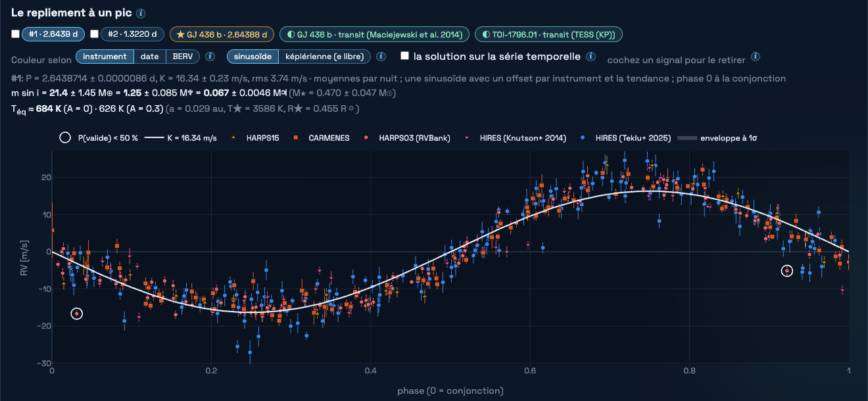Click the "cochez un signal pour le retirer" hint text
This screenshot has height=401, width=868.
[x=676, y=60]
